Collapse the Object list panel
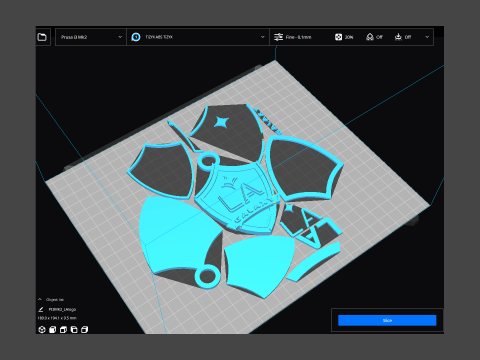480x360 pixels. [x=40, y=299]
